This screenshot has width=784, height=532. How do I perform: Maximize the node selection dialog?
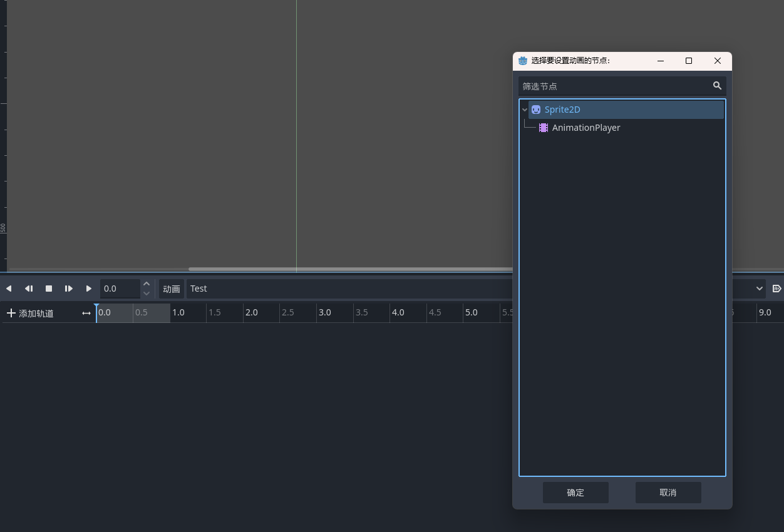[x=689, y=61]
